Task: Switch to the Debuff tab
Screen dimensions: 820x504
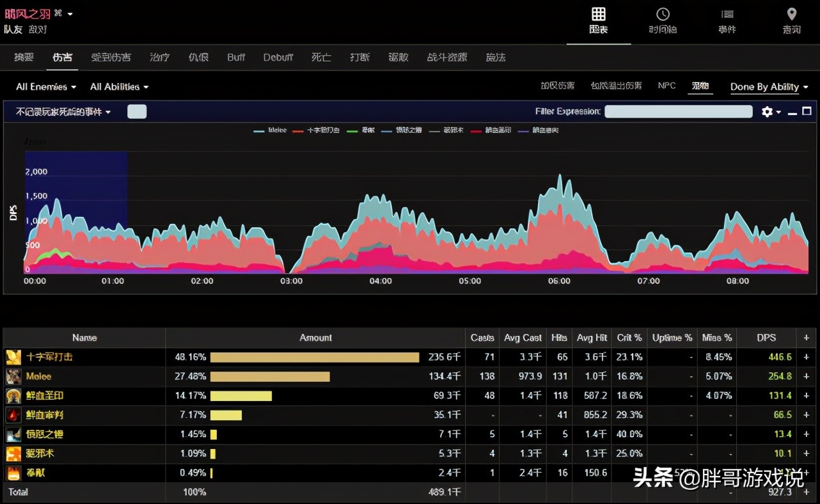Action: click(278, 58)
